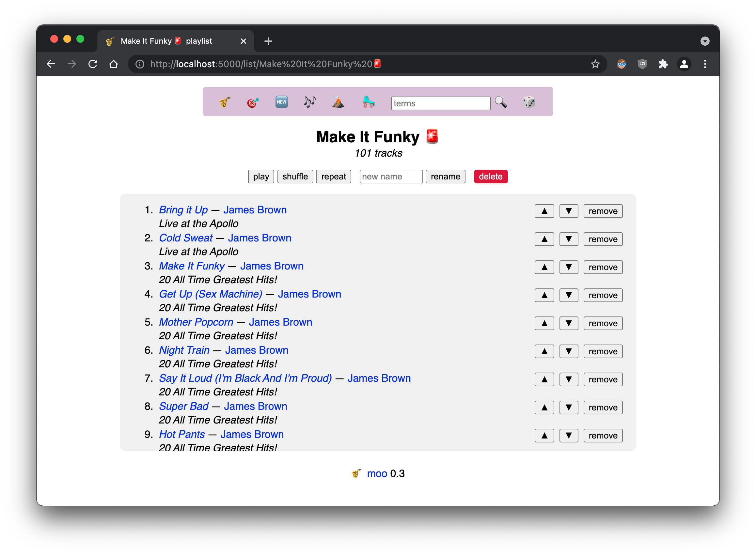
Task: Click the roller skate icon
Action: [x=369, y=102]
